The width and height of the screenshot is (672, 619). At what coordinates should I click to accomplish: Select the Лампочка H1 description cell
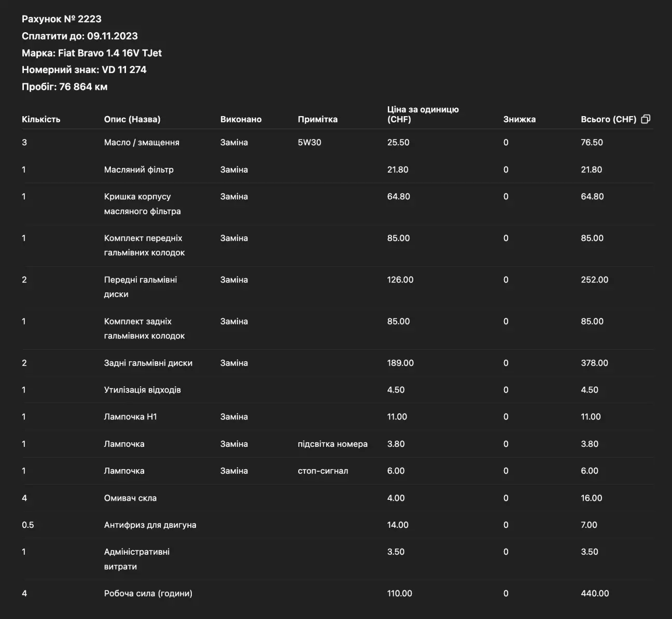click(x=130, y=417)
